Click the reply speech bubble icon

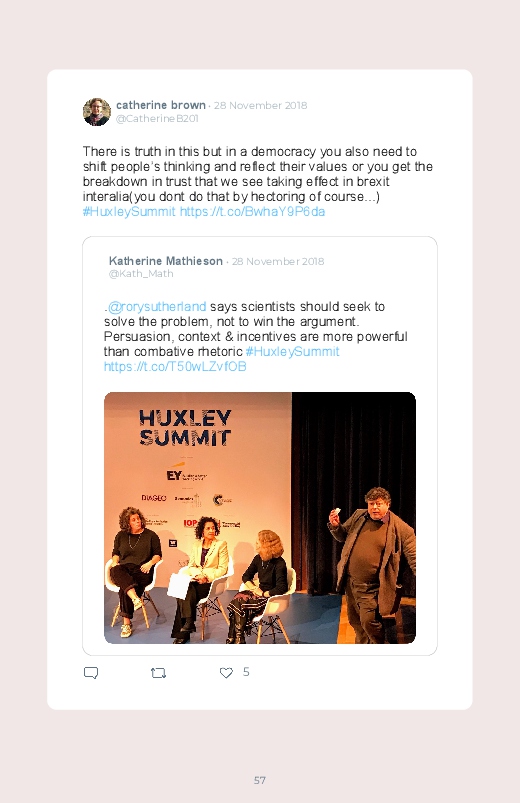tap(91, 673)
